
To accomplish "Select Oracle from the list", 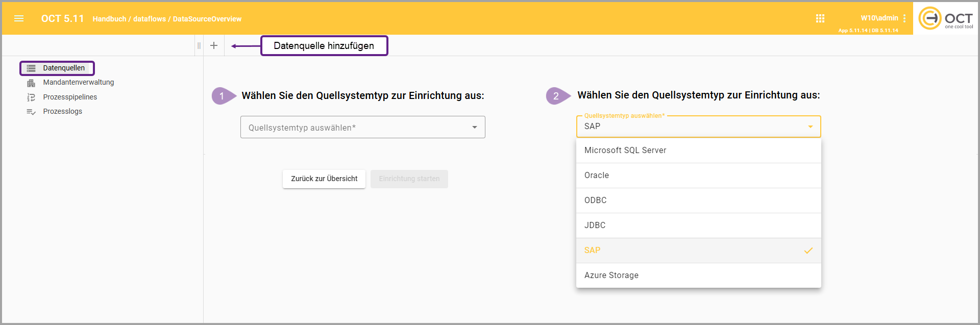I will pos(698,176).
